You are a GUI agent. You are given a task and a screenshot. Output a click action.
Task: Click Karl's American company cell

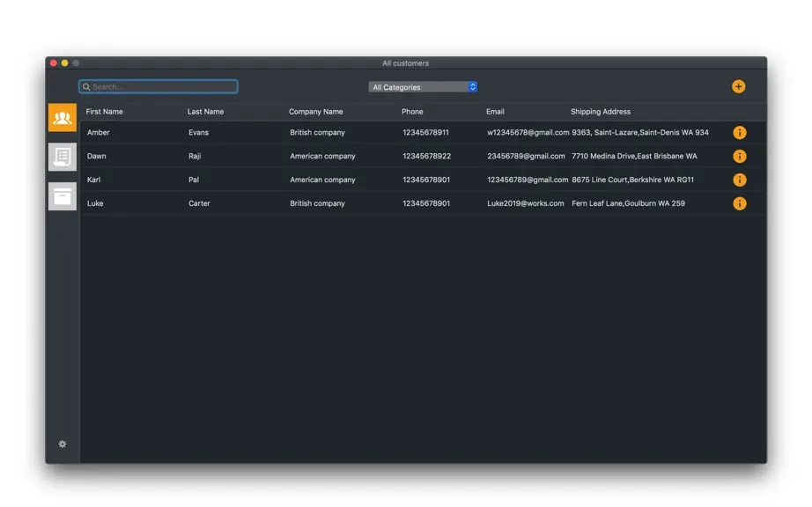pyautogui.click(x=322, y=180)
